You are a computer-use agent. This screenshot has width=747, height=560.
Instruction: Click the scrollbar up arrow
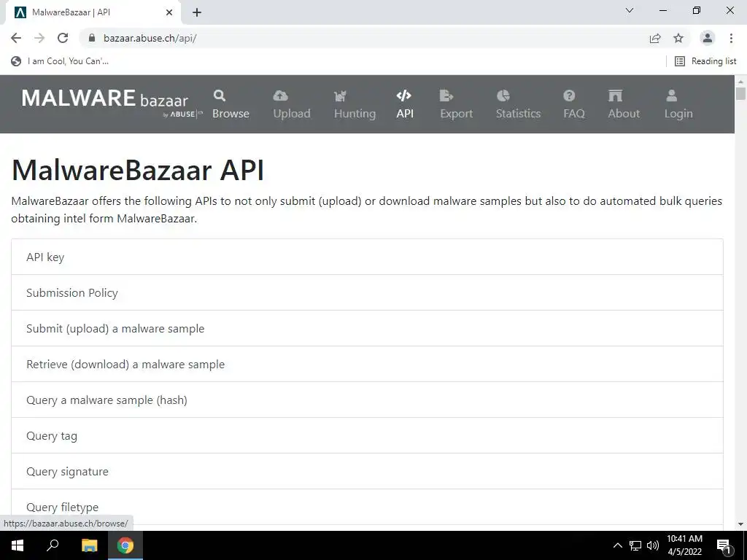[x=740, y=80]
